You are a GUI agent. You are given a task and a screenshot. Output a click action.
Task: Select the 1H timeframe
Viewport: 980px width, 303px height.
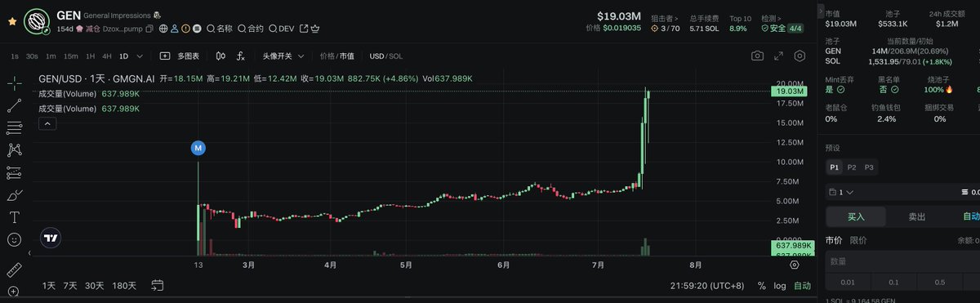[x=91, y=56]
